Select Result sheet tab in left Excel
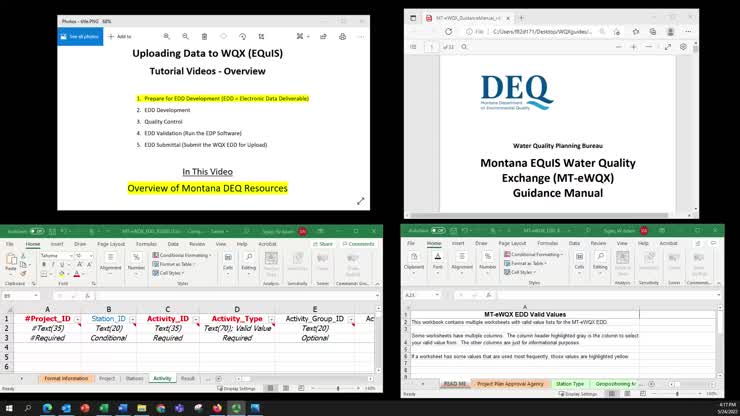The height and width of the screenshot is (416, 740). coord(187,379)
